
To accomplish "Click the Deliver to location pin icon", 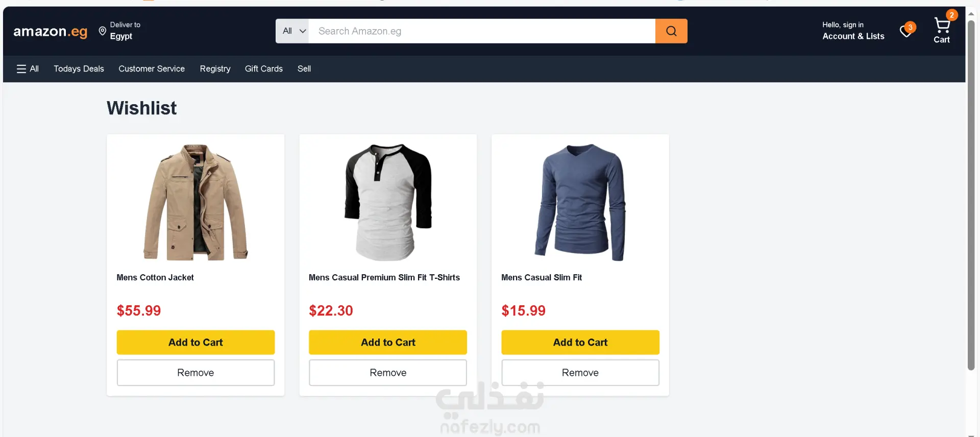I will 103,31.
